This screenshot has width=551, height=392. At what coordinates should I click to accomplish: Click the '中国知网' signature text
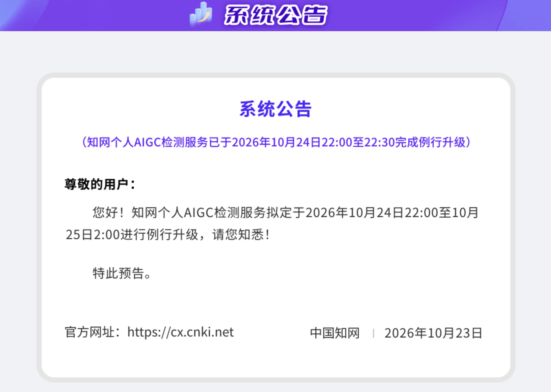click(x=335, y=333)
